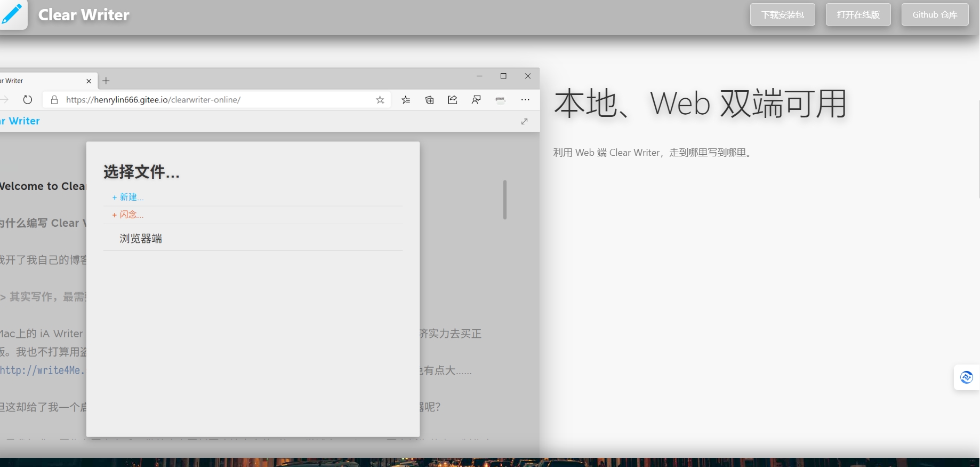Image resolution: width=980 pixels, height=467 pixels.
Task: Click the 本地、Web 双端可用 heading
Action: click(700, 104)
